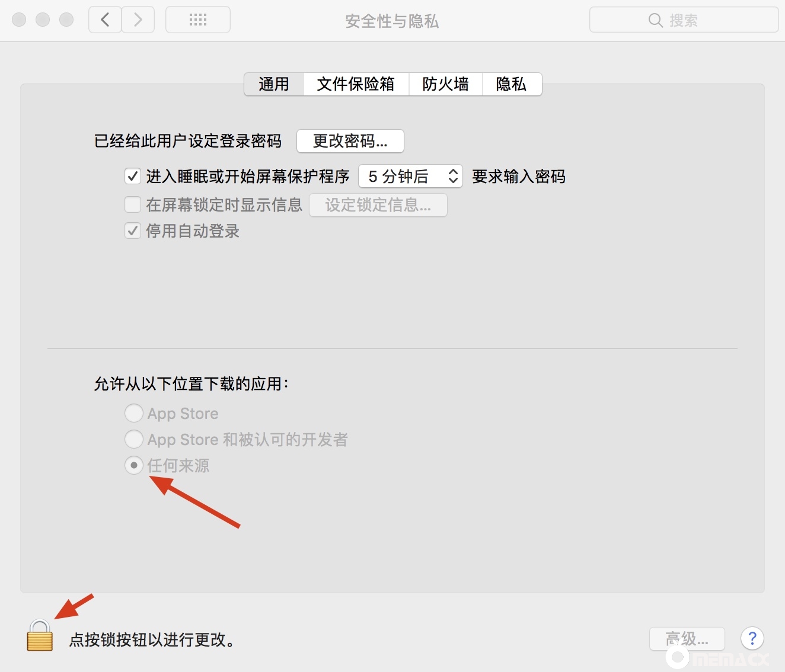The image size is (785, 672).
Task: Select the App Store radio option
Action: click(x=134, y=413)
